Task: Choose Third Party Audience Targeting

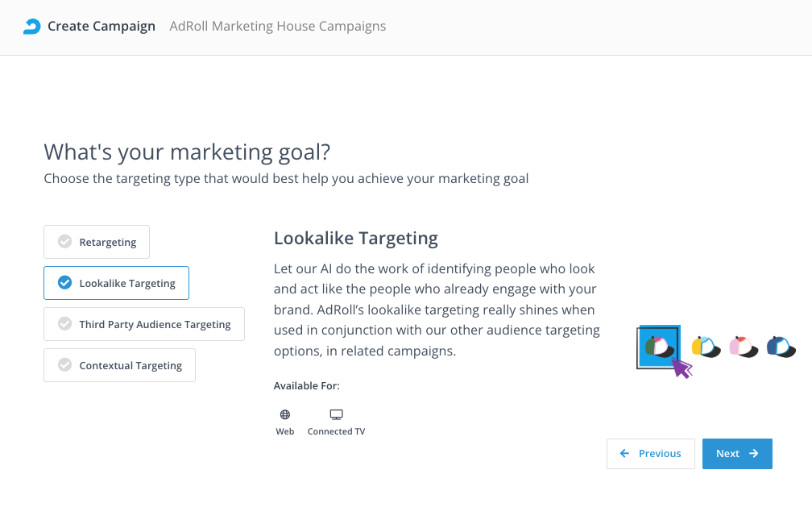Action: pyautogui.click(x=144, y=324)
